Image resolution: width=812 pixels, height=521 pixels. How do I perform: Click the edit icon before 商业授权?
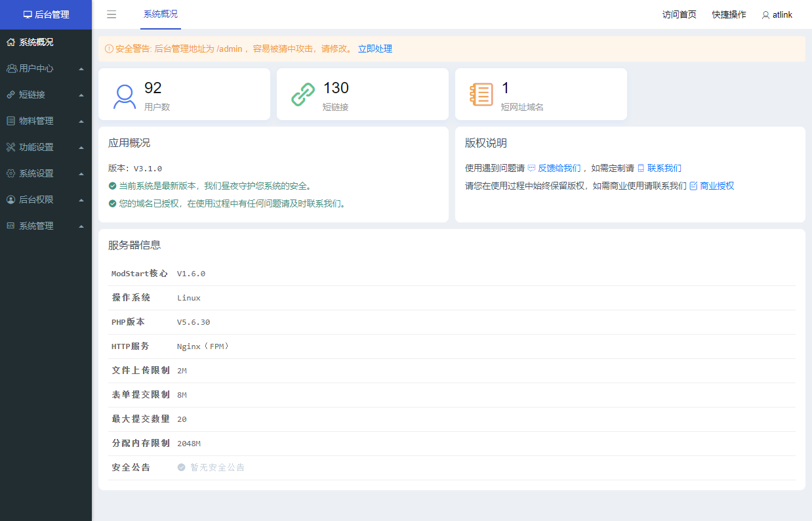click(693, 186)
